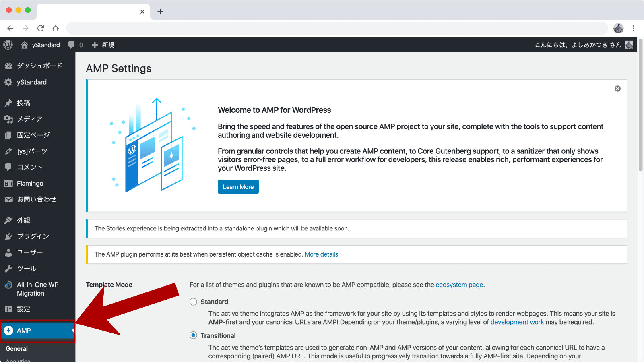
Task: Go back with the browser back arrow
Action: (10, 28)
